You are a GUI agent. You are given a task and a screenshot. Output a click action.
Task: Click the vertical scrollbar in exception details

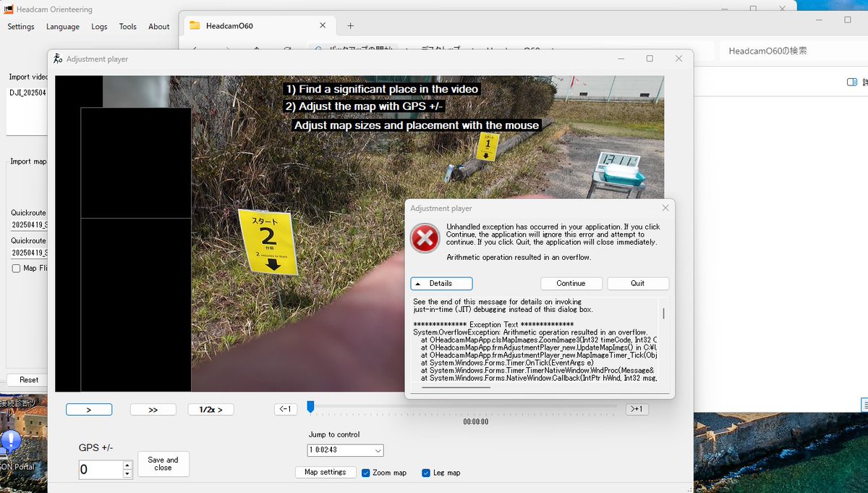(663, 313)
